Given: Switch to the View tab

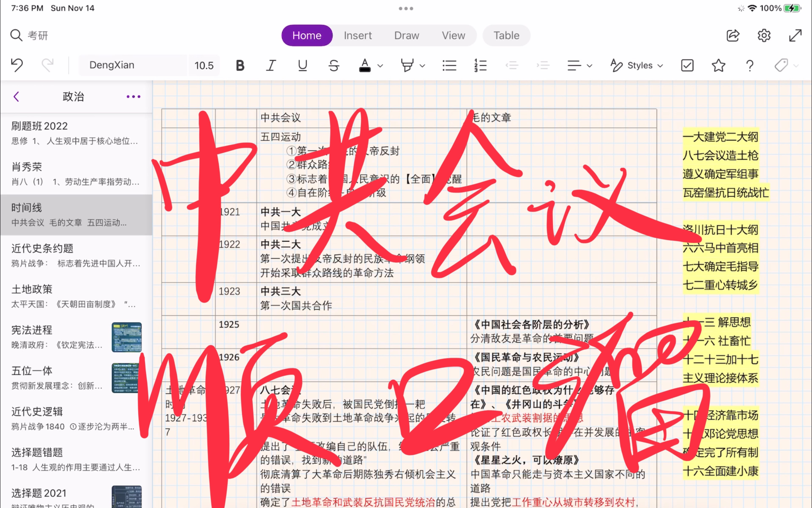Looking at the screenshot, I should 453,35.
